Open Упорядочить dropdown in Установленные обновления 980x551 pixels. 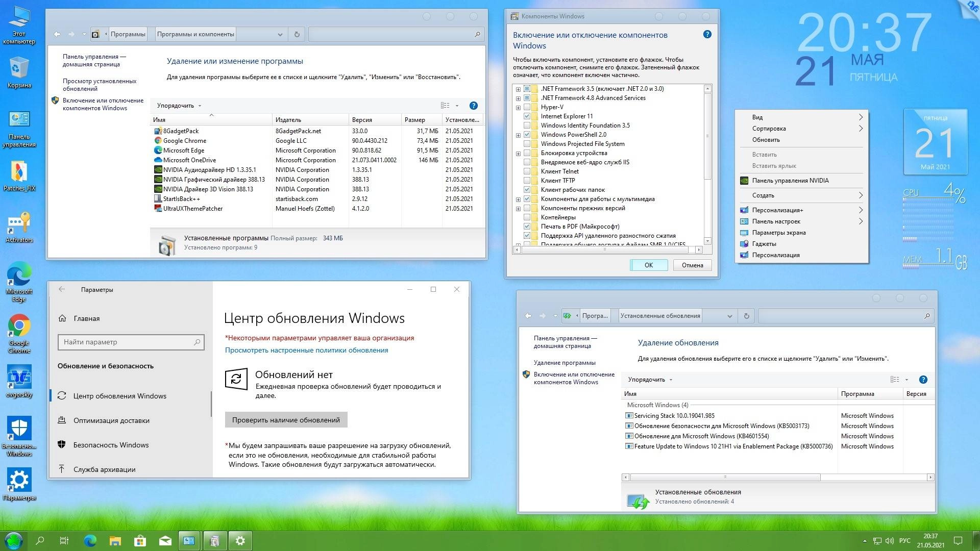coord(650,380)
